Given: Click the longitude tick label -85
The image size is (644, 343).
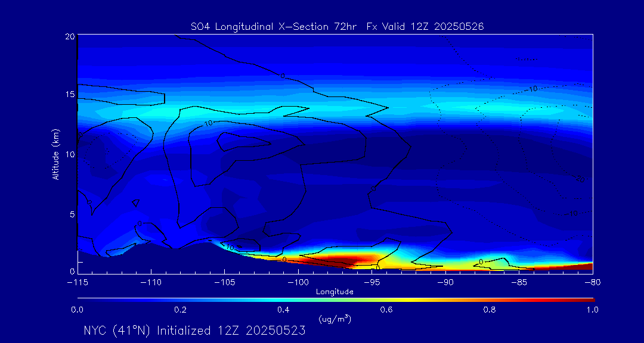Looking at the screenshot, I should 519,282.
